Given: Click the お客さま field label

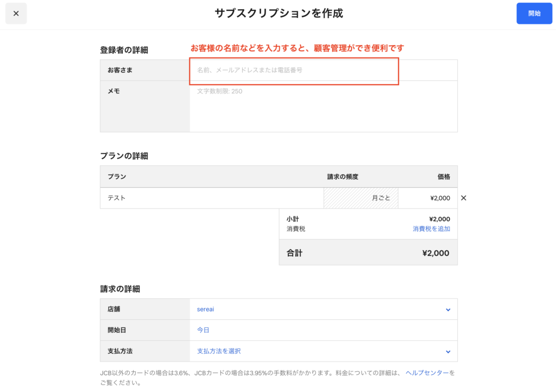Looking at the screenshot, I should (120, 71).
